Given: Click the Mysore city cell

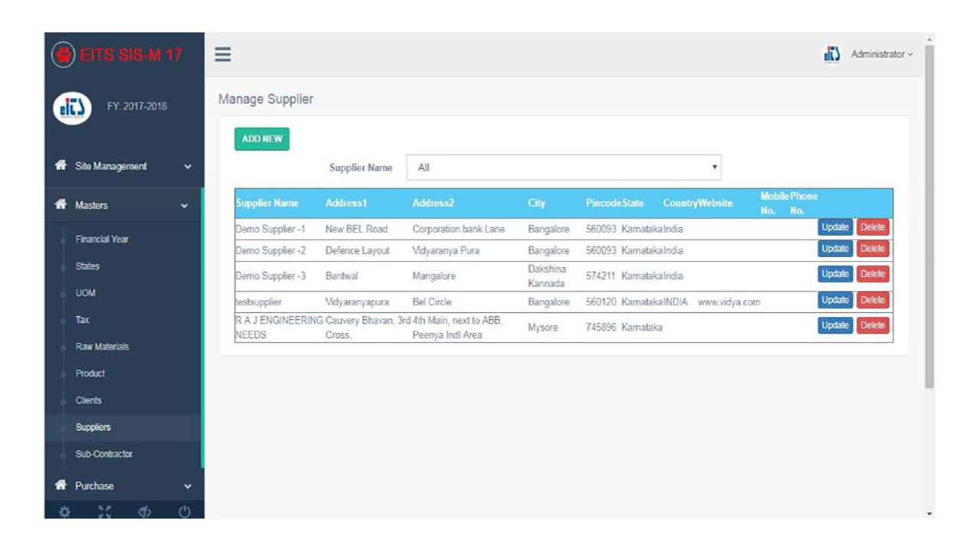Looking at the screenshot, I should [x=543, y=327].
